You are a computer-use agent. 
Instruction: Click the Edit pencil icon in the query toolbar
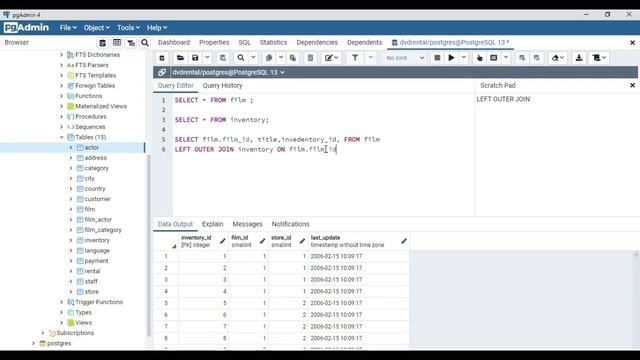click(x=329, y=58)
